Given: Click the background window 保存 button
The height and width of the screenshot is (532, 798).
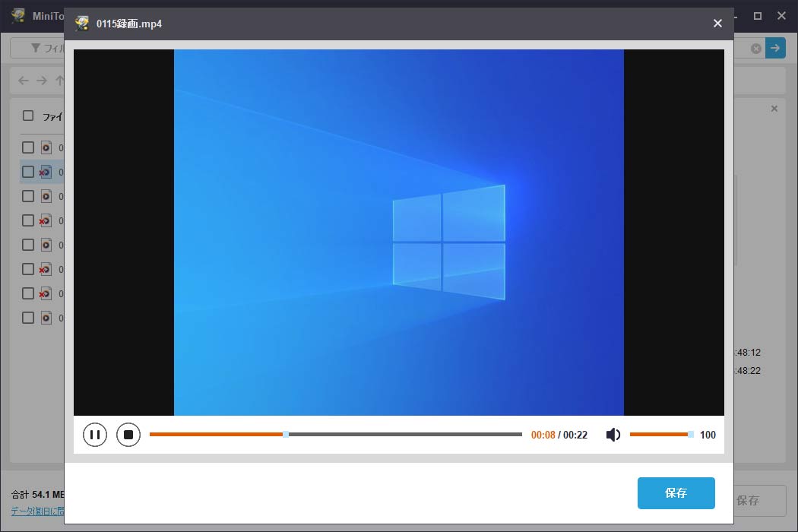Looking at the screenshot, I should 755,500.
